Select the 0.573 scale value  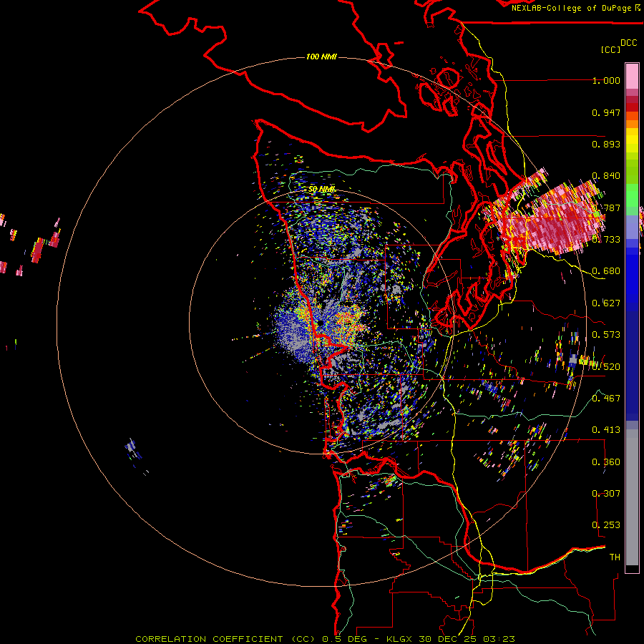point(606,335)
